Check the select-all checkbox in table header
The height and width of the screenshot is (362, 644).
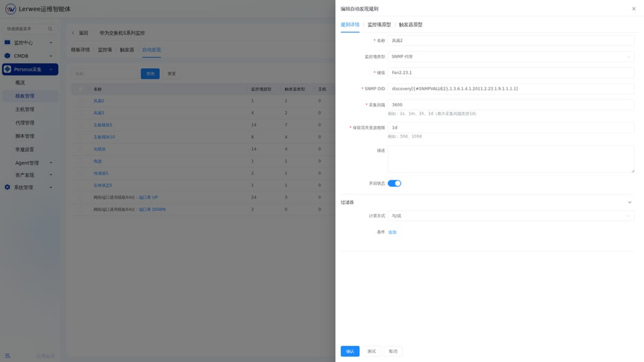pos(80,89)
